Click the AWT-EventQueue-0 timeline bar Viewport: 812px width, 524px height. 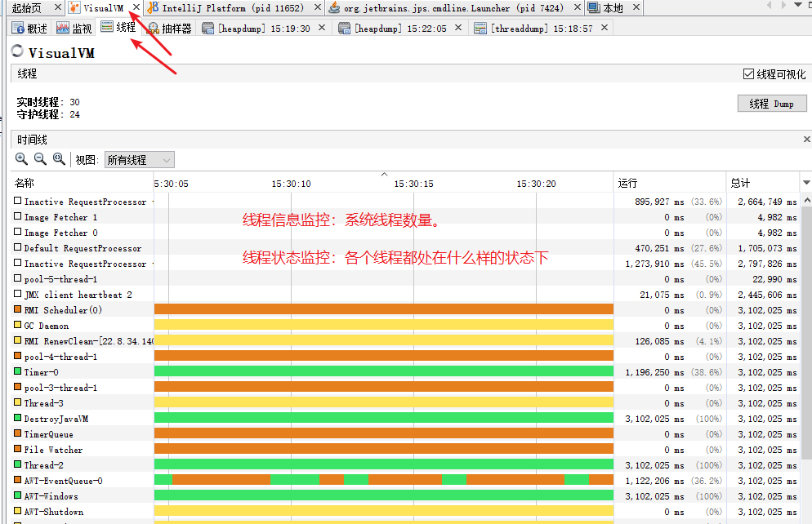click(384, 480)
